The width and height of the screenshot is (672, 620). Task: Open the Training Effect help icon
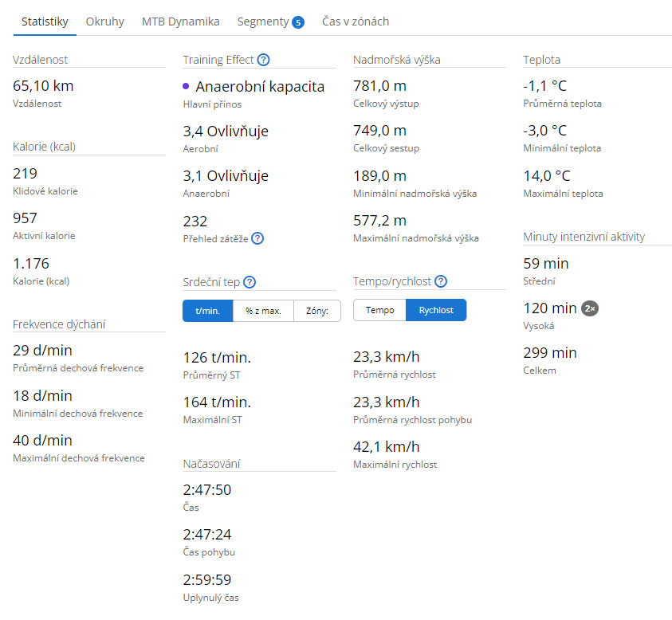(263, 60)
